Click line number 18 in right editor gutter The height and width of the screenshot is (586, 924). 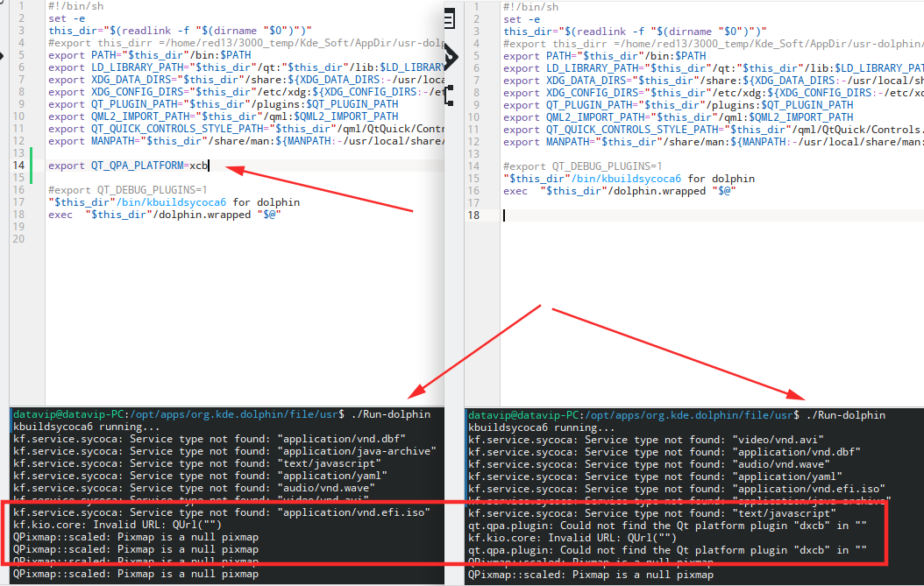pyautogui.click(x=473, y=215)
